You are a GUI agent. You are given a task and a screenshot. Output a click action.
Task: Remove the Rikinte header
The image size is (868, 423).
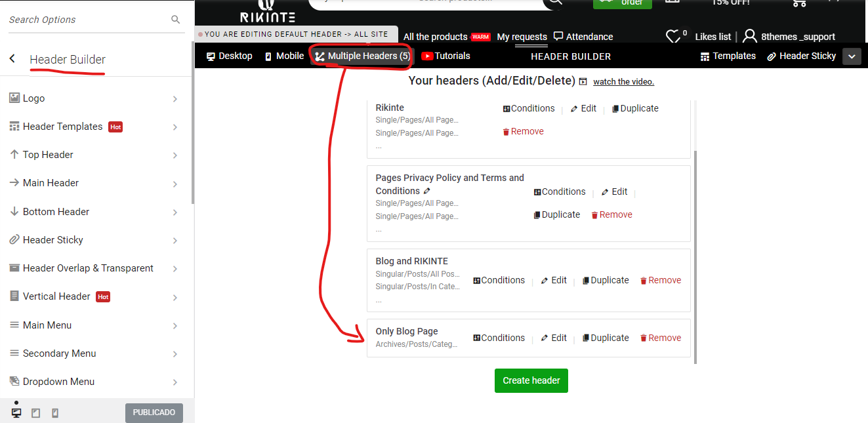[x=523, y=131]
